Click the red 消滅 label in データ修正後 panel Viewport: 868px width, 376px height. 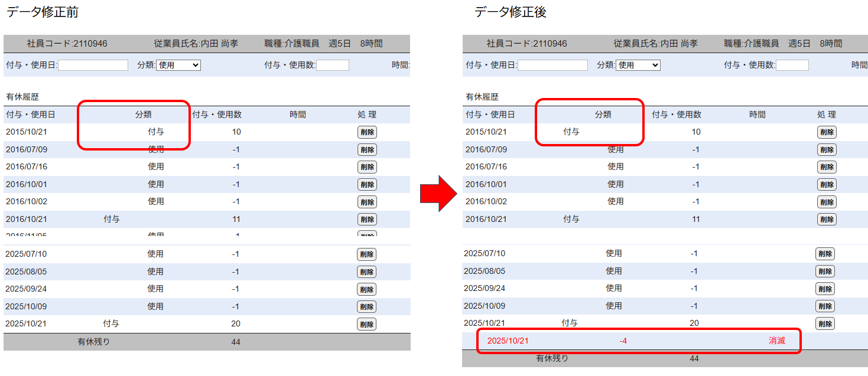[776, 341]
